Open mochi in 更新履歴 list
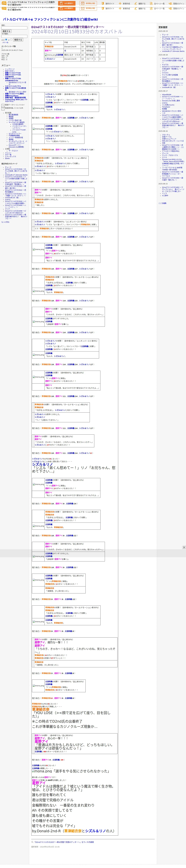186x868 pixels. pos(164,77)
